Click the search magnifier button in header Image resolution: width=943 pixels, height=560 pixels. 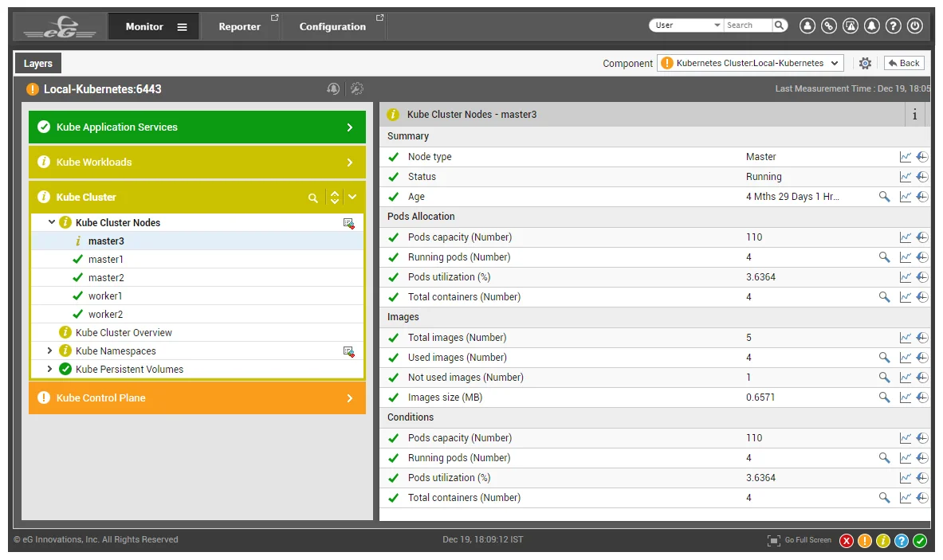tap(780, 25)
